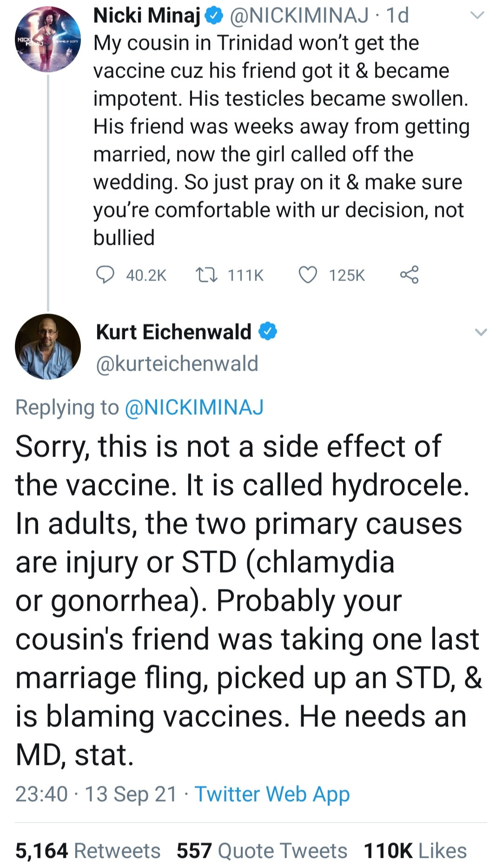Click the share icon on Nicki Minaj's tweet
This screenshot has width=502, height=868.
coord(409,274)
